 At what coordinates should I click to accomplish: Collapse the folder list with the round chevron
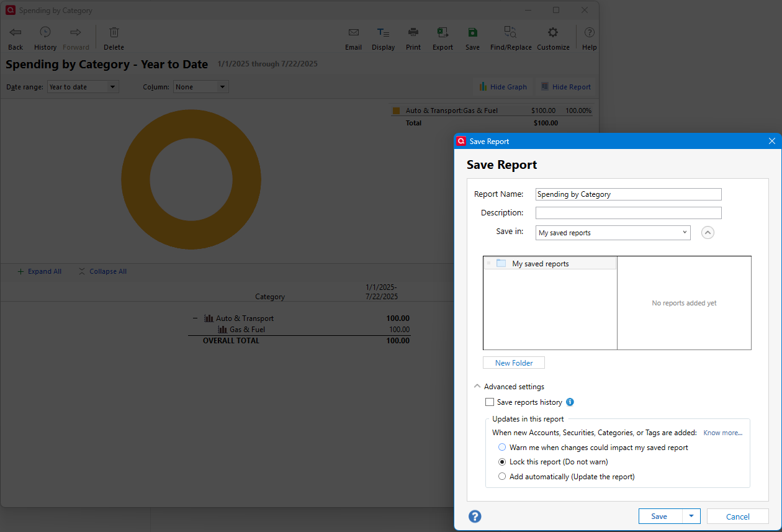pyautogui.click(x=708, y=233)
